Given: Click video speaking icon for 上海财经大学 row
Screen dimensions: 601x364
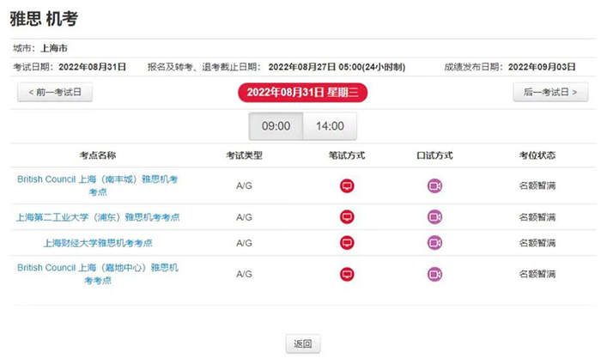Looking at the screenshot, I should pyautogui.click(x=435, y=243).
